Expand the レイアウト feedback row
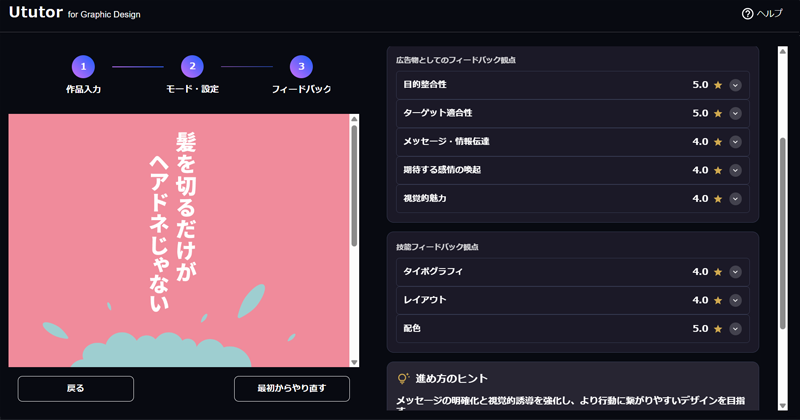This screenshot has height=420, width=800. point(735,300)
